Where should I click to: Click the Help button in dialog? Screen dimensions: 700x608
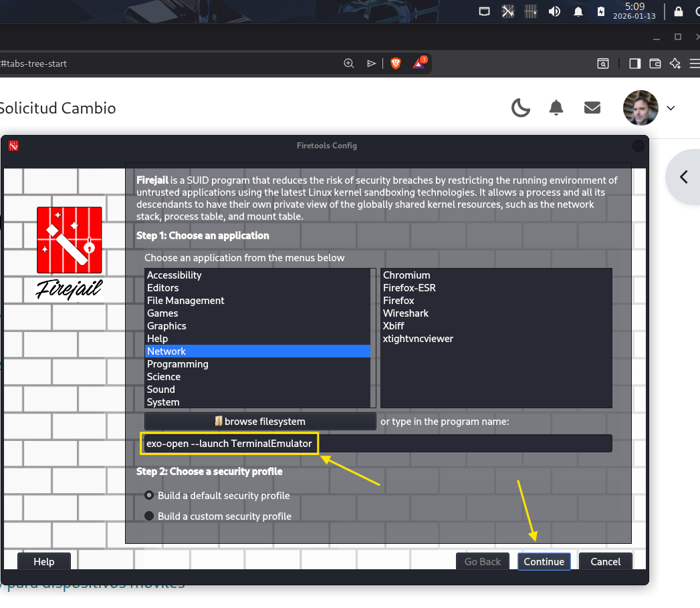(x=43, y=562)
